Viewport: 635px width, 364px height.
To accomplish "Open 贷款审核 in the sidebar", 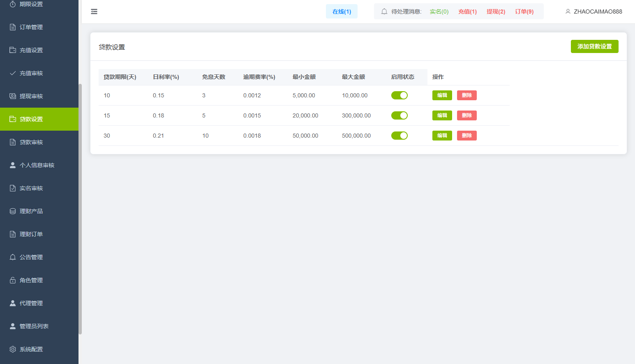I will click(x=31, y=142).
